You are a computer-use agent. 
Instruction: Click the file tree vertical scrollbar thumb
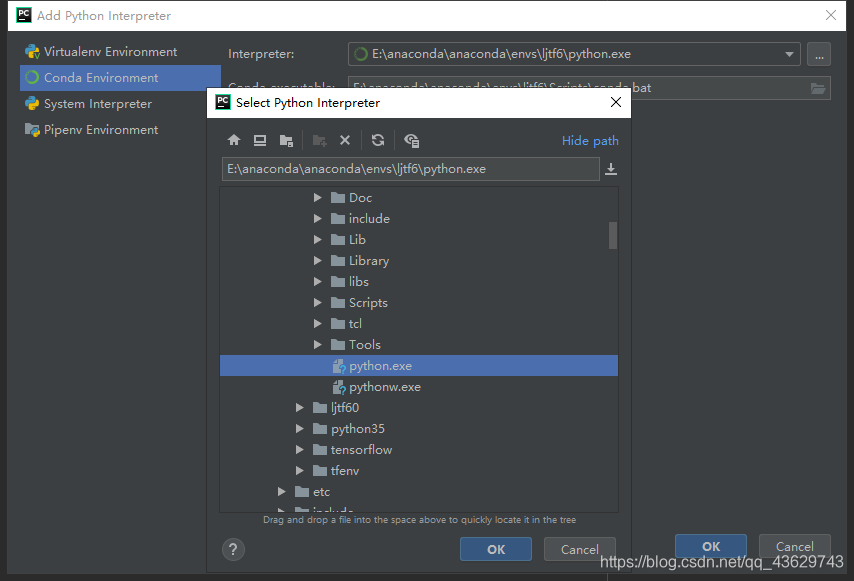(x=613, y=235)
